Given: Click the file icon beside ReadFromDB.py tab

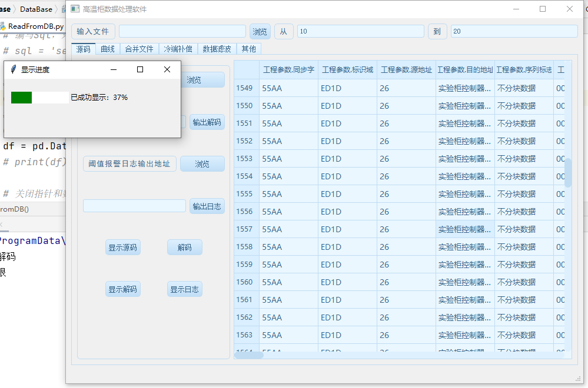Looking at the screenshot, I should (5, 26).
